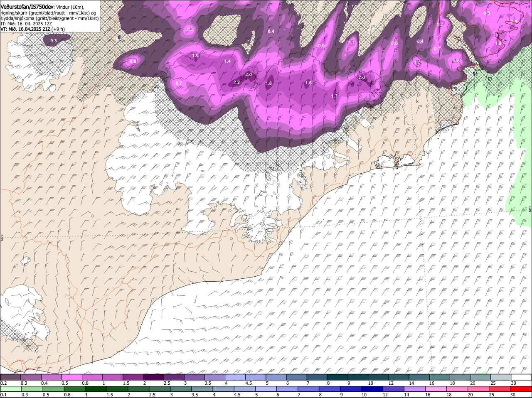Click the 'rigning/skúrir' description line

[49, 13]
